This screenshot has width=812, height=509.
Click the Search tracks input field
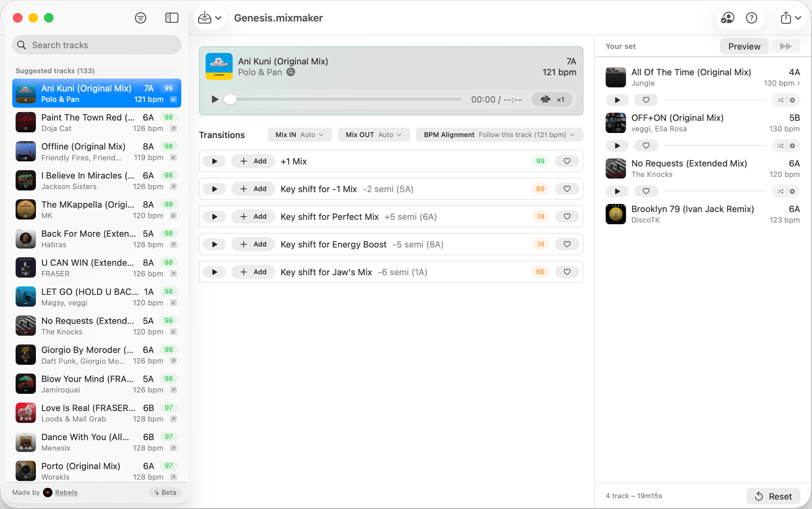97,45
